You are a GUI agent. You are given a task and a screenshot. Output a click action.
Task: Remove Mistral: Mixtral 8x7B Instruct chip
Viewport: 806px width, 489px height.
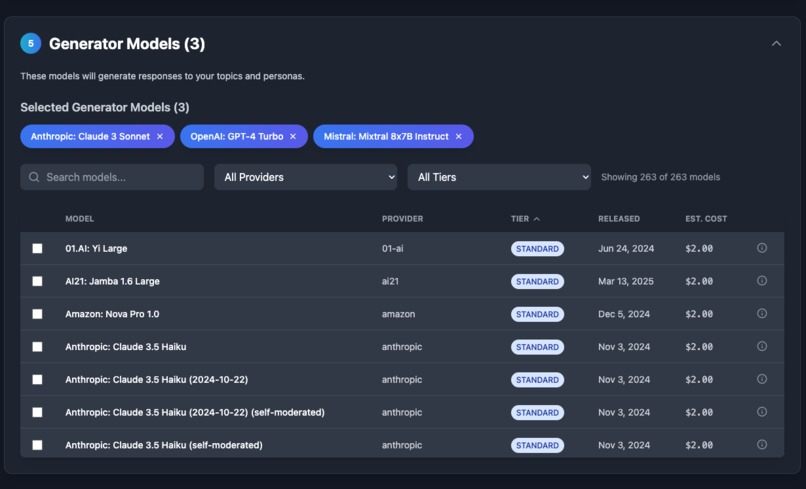click(x=459, y=136)
